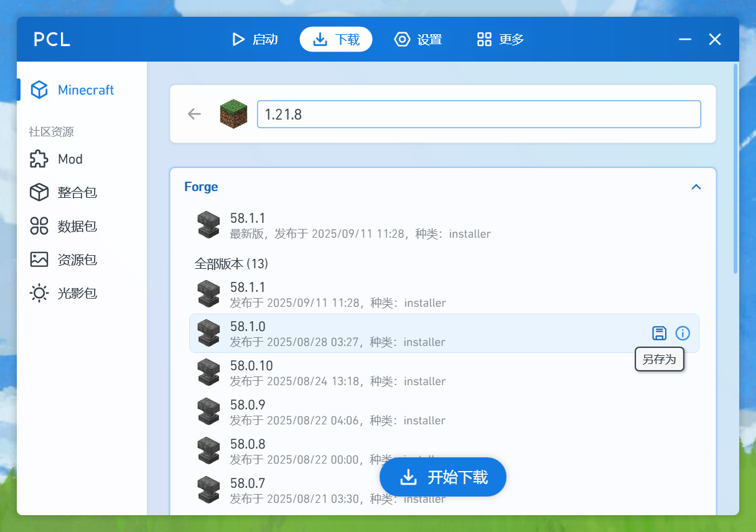Open the 光影包 shader pack section
The height and width of the screenshot is (532, 756).
pyautogui.click(x=82, y=293)
